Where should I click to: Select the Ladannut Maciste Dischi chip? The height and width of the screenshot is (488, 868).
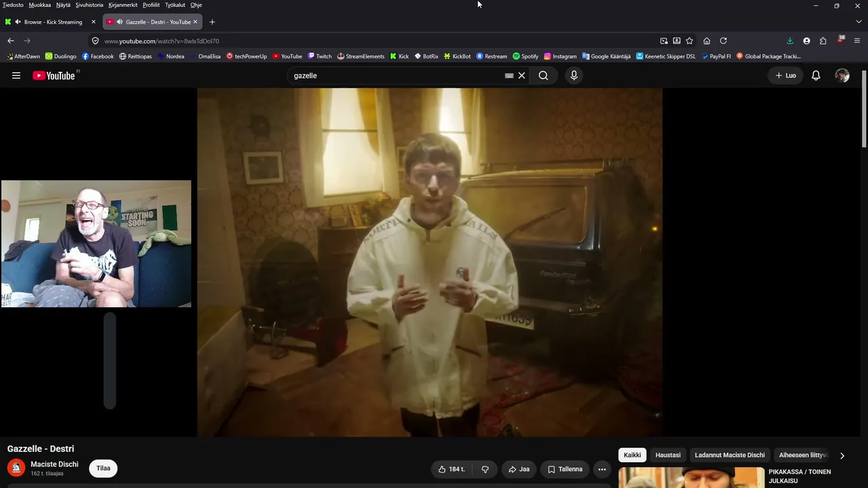[x=730, y=455]
